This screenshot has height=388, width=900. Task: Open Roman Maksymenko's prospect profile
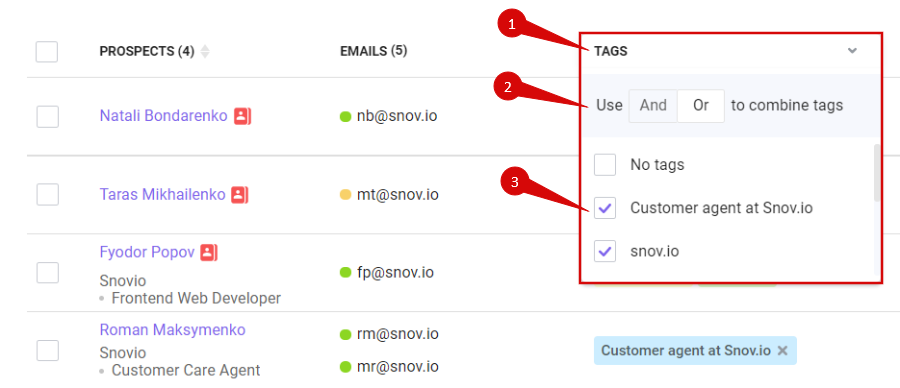[x=172, y=329]
